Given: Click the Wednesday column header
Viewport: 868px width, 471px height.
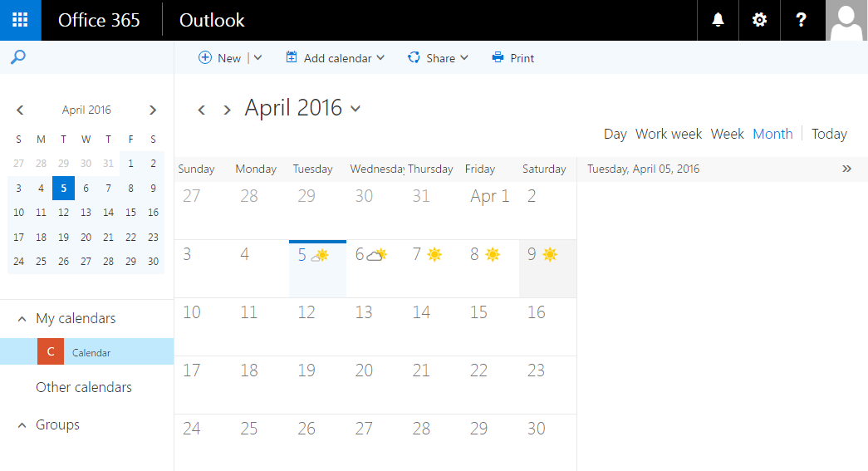Looking at the screenshot, I should [377, 169].
